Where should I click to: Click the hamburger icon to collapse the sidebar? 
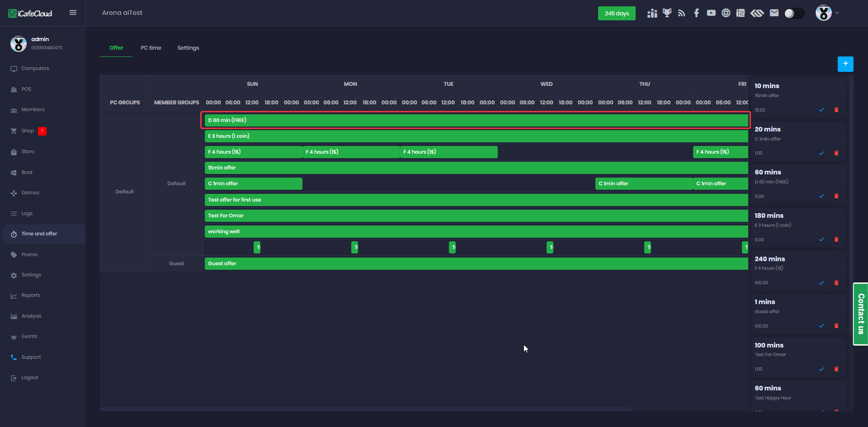[73, 13]
